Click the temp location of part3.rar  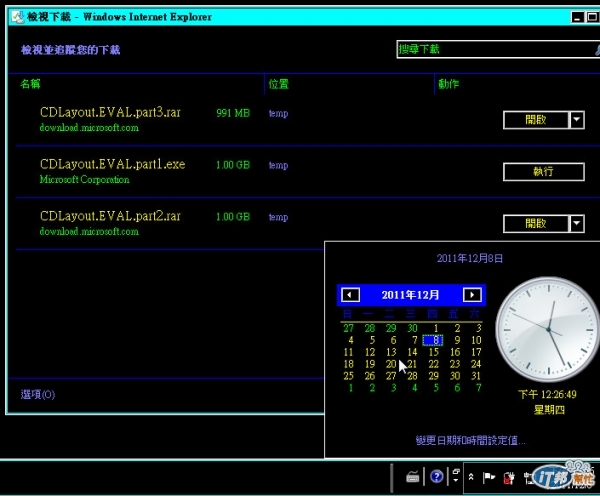pos(278,114)
